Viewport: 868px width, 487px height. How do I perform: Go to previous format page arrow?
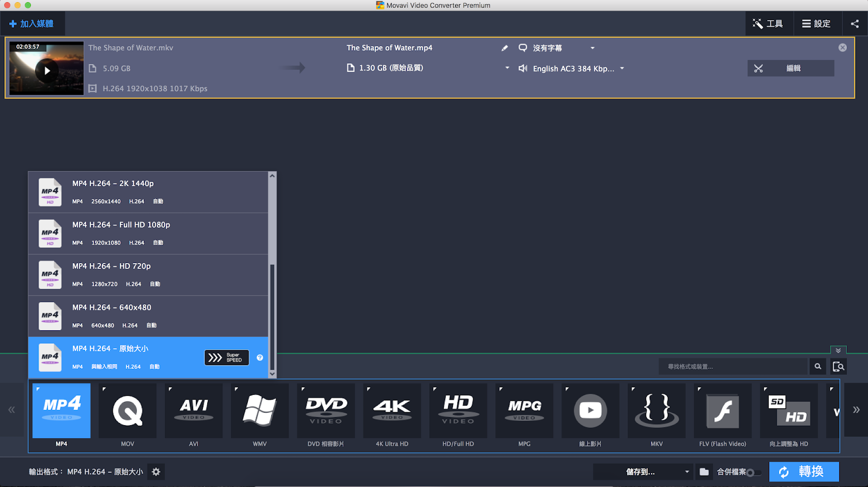tap(11, 410)
